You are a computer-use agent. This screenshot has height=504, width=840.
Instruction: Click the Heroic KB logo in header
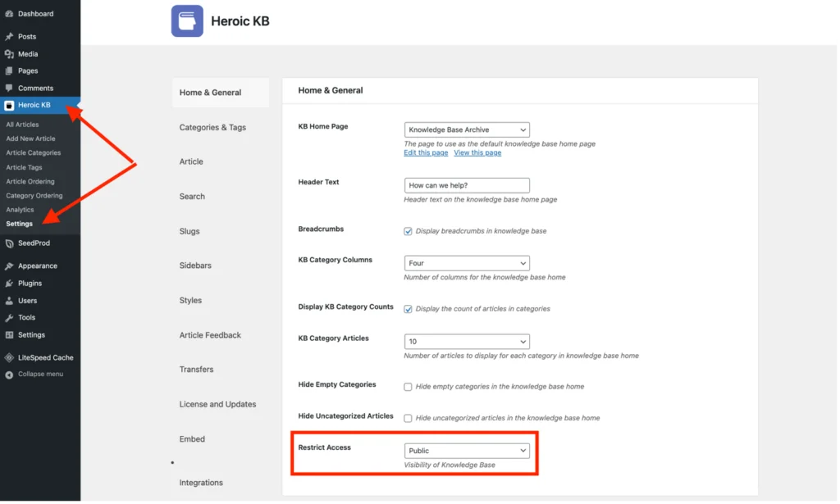point(188,20)
